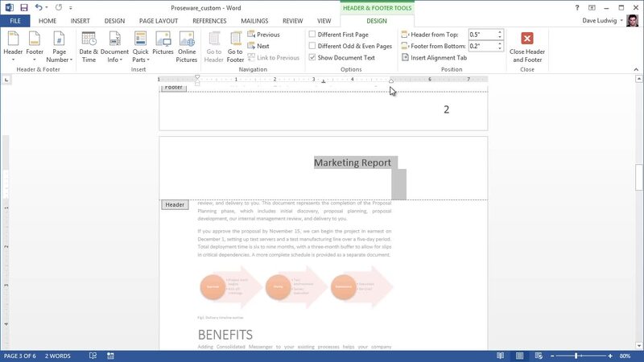
Task: Click the Undo arrow icon
Action: (x=39, y=7)
